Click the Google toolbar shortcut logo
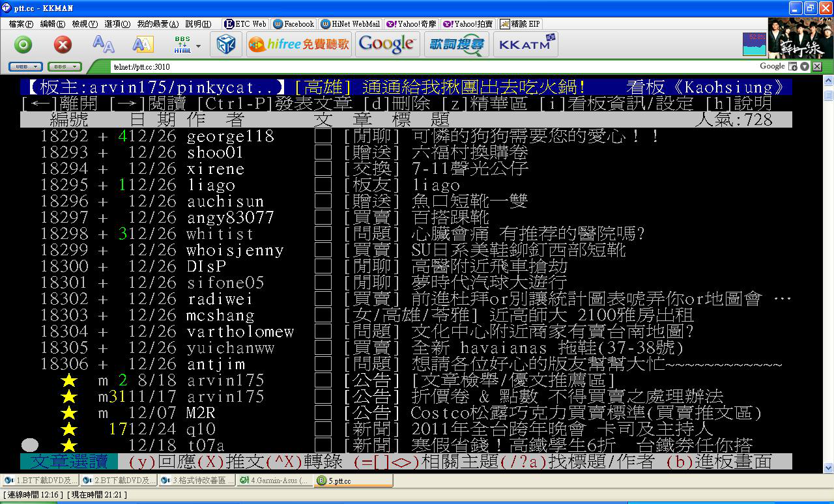 387,44
